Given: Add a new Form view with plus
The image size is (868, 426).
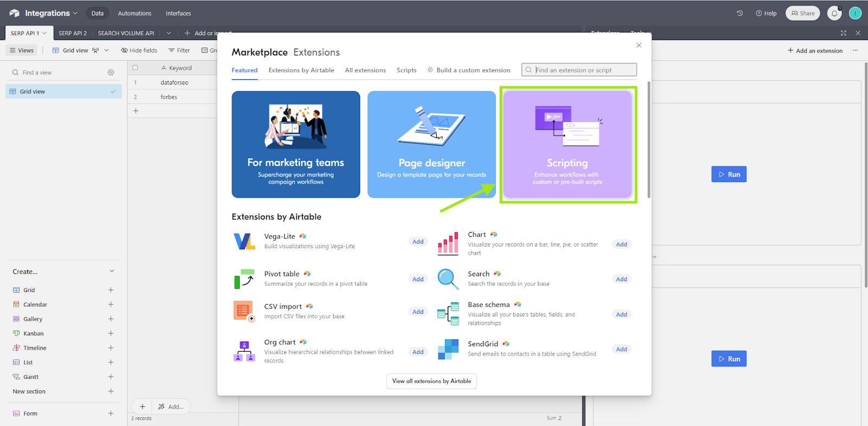Looking at the screenshot, I should 111,414.
